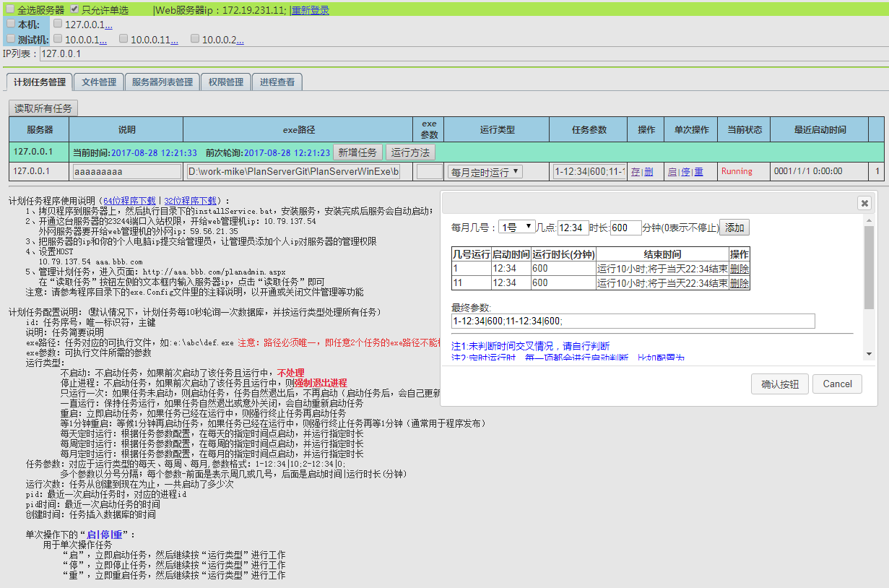Close the monthly schedule dialog with X
The width and height of the screenshot is (889, 588).
point(863,203)
